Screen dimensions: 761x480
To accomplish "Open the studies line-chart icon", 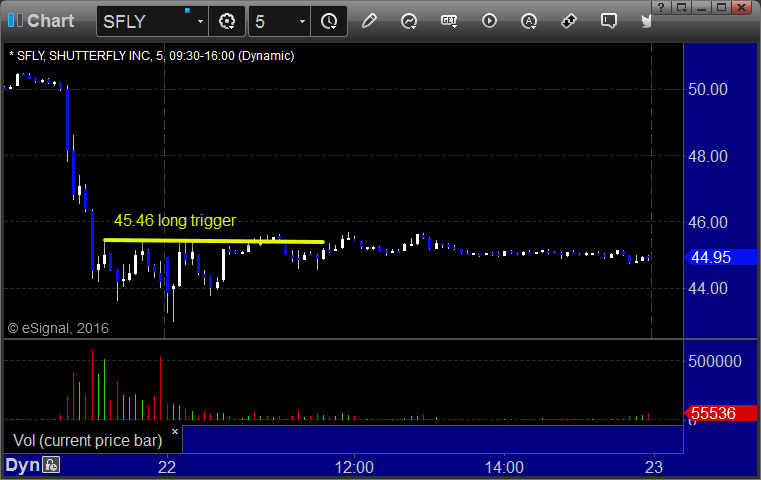I will point(409,21).
